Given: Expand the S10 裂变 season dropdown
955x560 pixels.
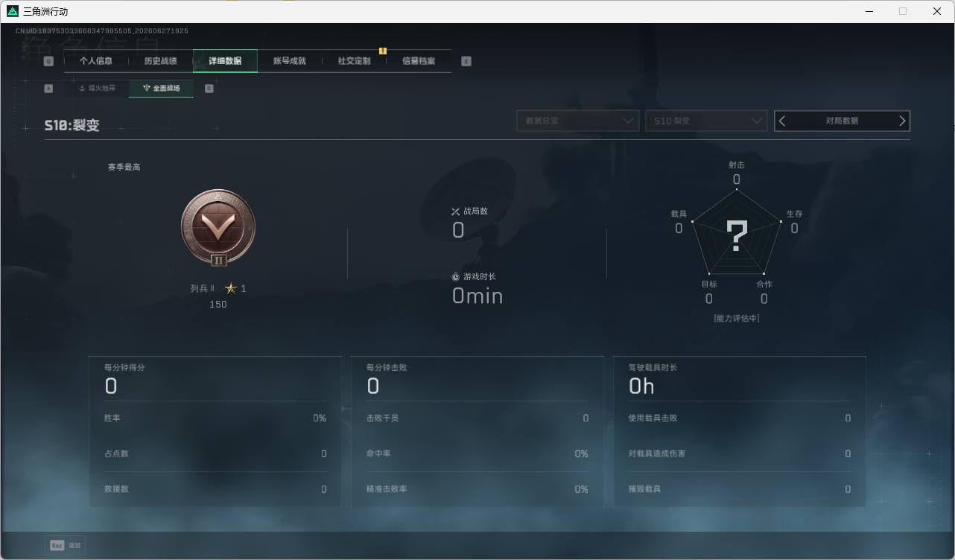Looking at the screenshot, I should click(706, 121).
